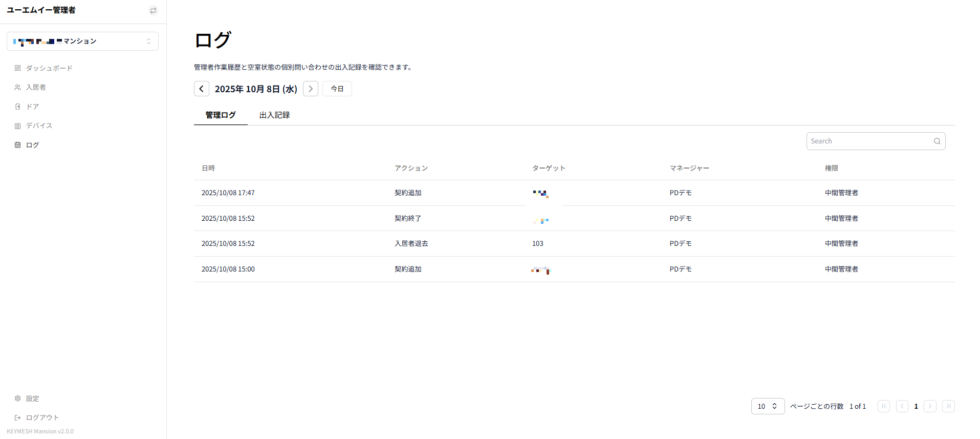Select the 管理ログ tab

pos(221,115)
